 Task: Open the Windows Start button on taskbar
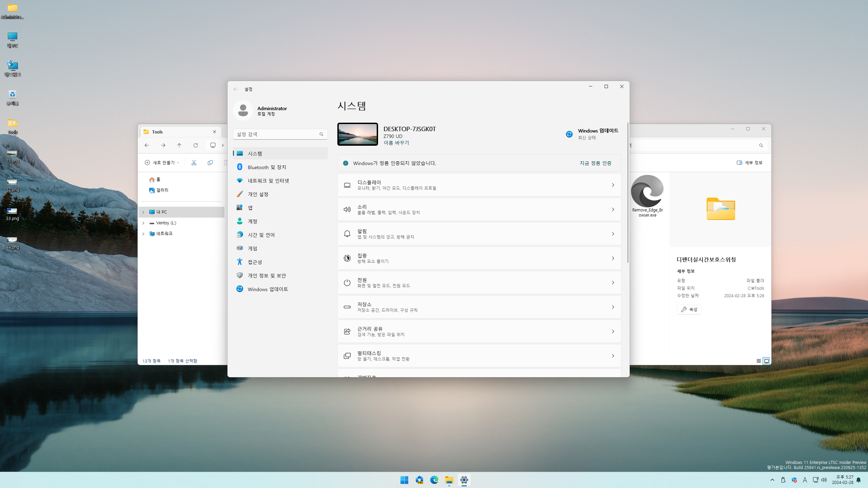click(404, 480)
